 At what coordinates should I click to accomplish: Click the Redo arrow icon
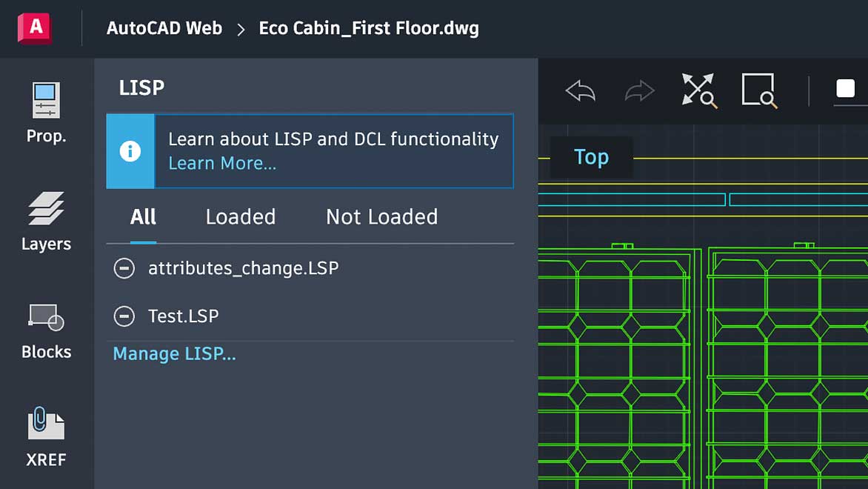[638, 90]
